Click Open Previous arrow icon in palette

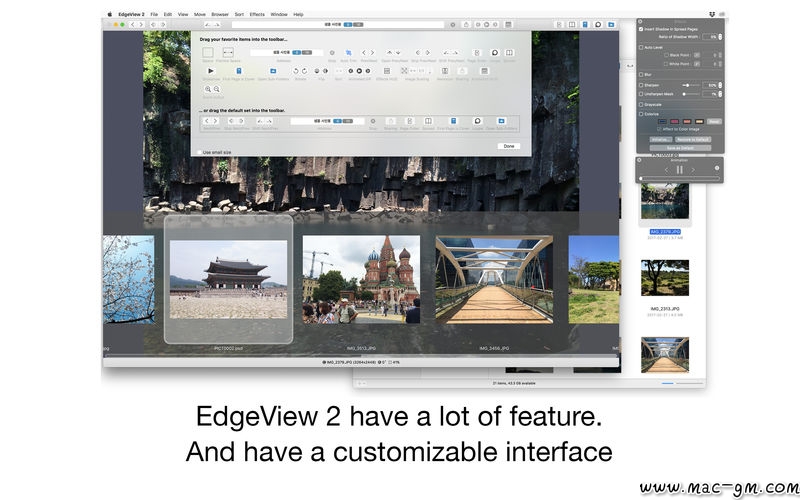389,53
